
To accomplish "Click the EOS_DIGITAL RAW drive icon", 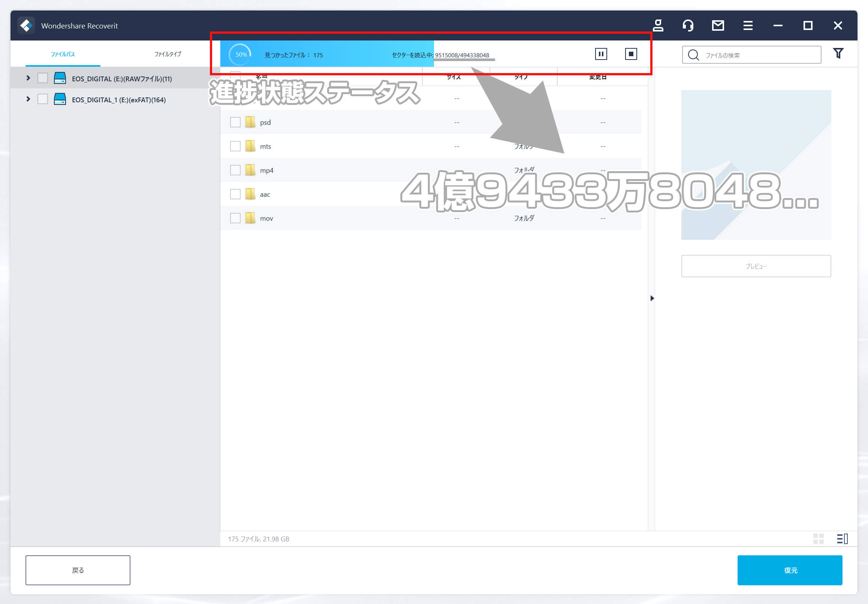I will [60, 78].
